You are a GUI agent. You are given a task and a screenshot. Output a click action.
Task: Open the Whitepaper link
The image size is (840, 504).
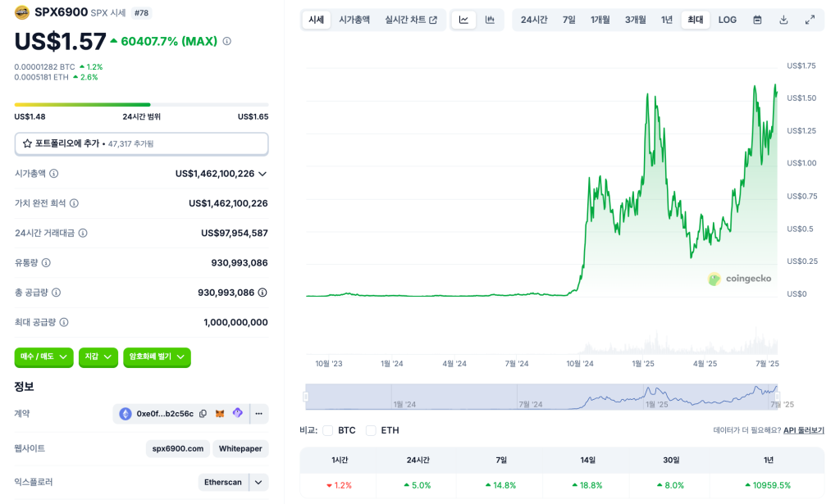pyautogui.click(x=240, y=448)
